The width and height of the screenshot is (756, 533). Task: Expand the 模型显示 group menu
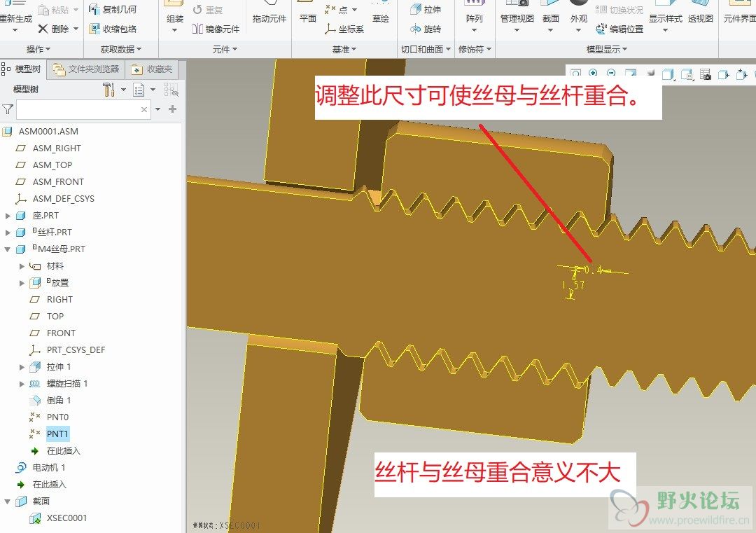click(x=606, y=49)
